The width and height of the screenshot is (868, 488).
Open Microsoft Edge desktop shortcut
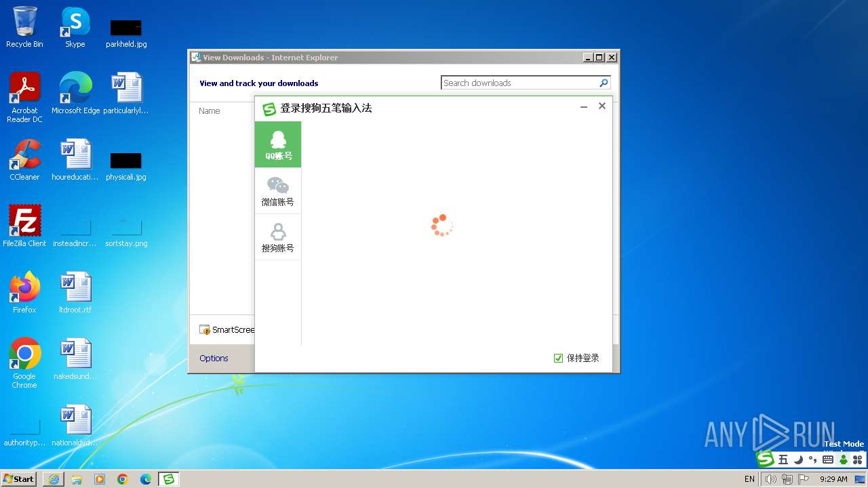(x=75, y=94)
